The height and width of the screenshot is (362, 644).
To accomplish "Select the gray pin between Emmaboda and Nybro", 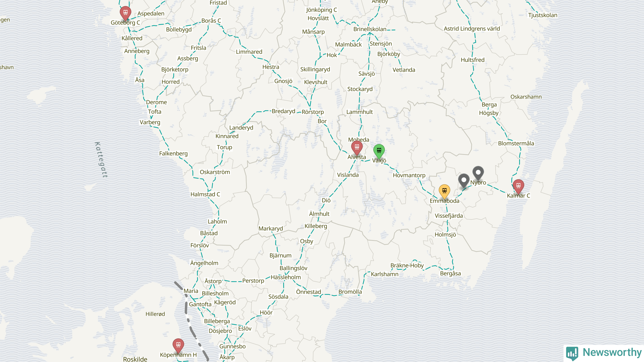I will coord(464,180).
